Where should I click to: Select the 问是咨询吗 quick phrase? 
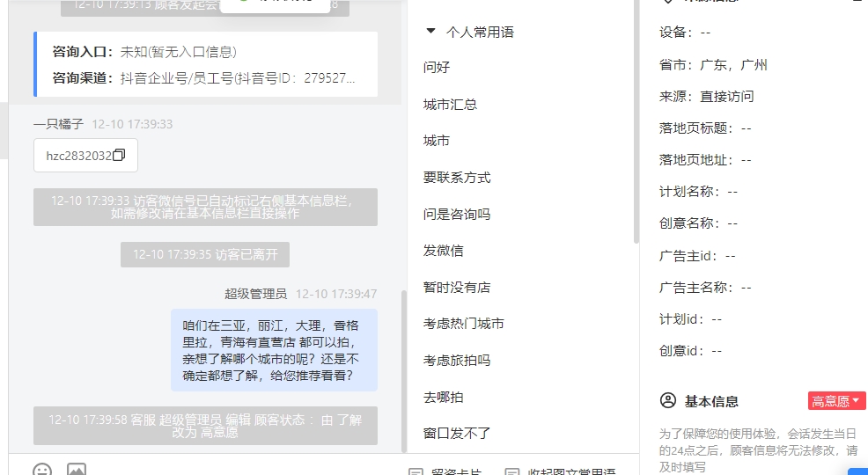pos(457,214)
